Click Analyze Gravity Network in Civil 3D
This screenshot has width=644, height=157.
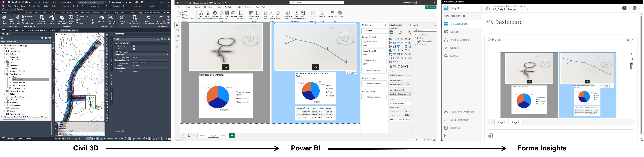(x=148, y=20)
